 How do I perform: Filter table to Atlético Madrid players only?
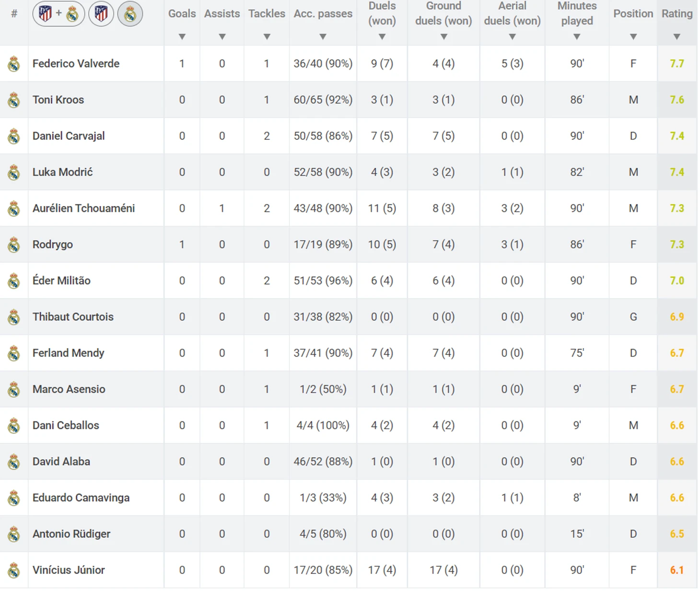(x=101, y=13)
